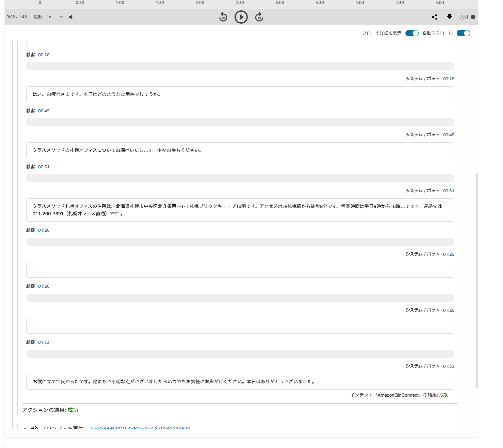This screenshot has width=503, height=448.
Task: Turn off 自動スクロール auto-scroll
Action: pyautogui.click(x=463, y=33)
